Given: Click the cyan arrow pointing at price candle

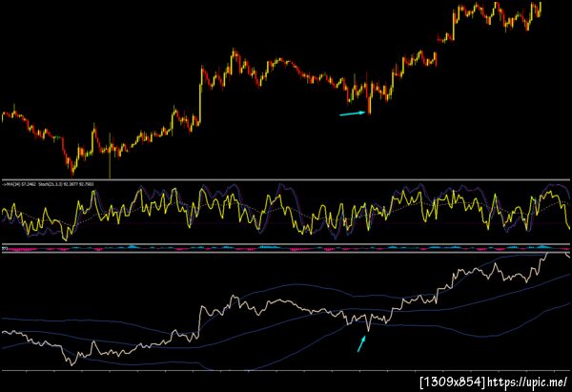Looking at the screenshot, I should [x=353, y=113].
